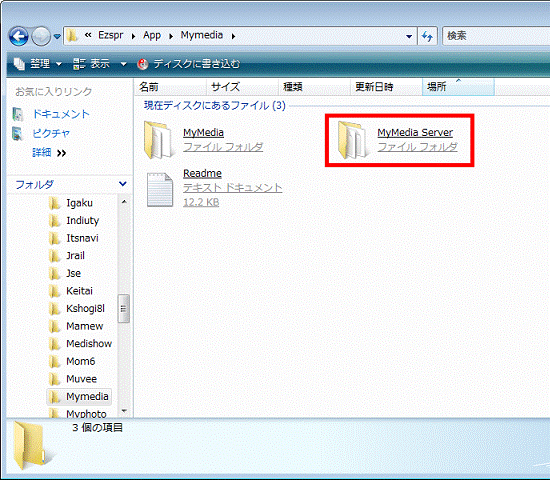Image resolution: width=550 pixels, height=480 pixels.
Task: Click the MyMedia folder name link
Action: (x=203, y=133)
